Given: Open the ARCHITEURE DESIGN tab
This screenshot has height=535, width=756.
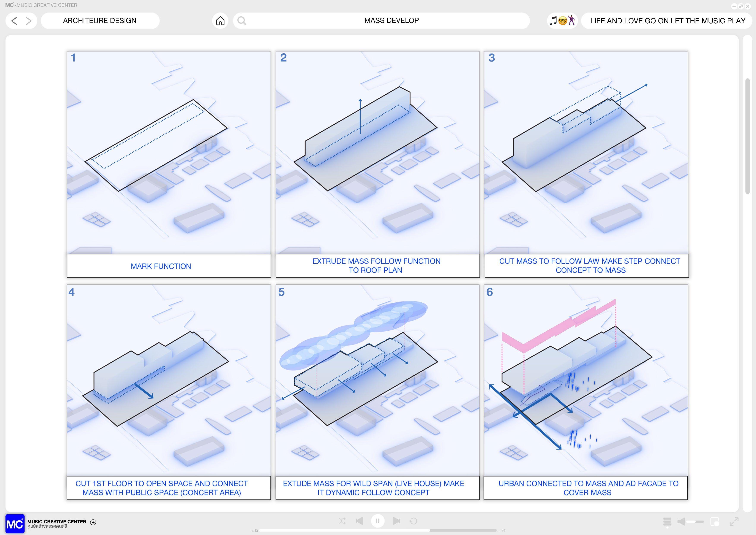Looking at the screenshot, I should (100, 21).
